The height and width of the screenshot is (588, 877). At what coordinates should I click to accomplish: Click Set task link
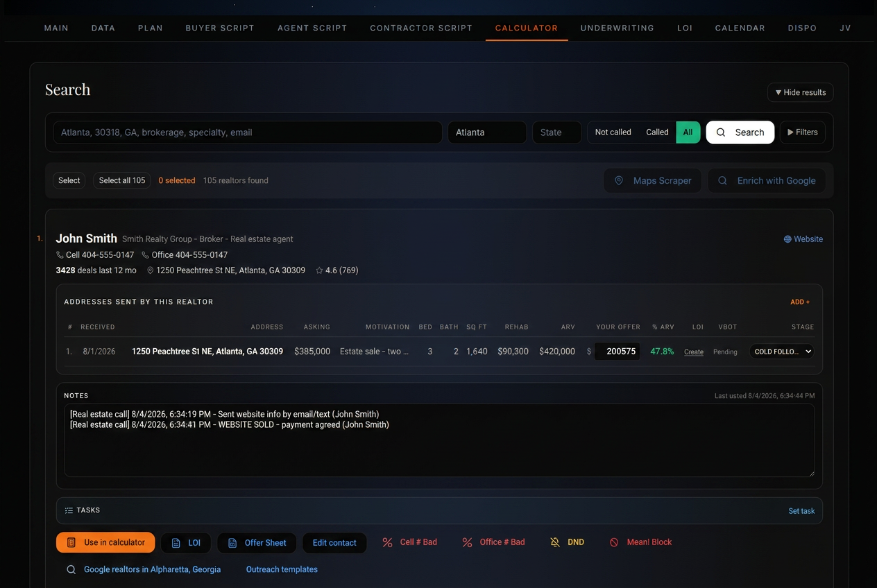[801, 511]
